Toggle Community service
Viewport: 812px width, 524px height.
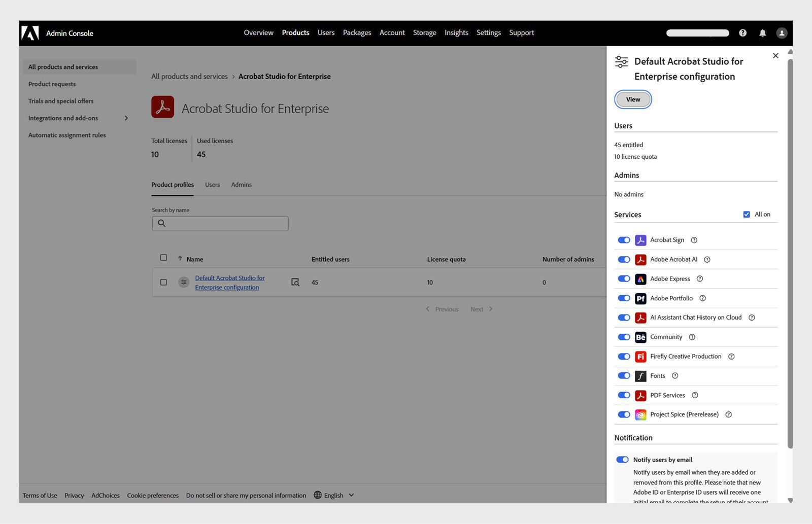tap(624, 337)
